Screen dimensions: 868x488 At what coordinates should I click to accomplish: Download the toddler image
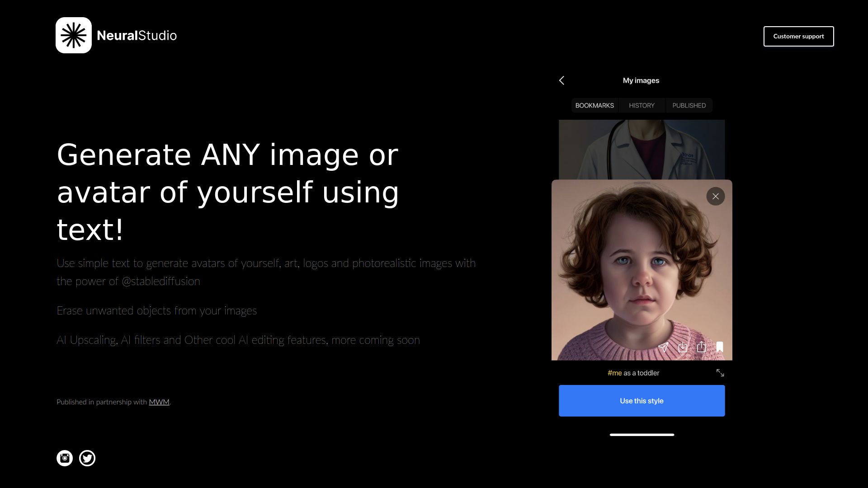pyautogui.click(x=683, y=347)
